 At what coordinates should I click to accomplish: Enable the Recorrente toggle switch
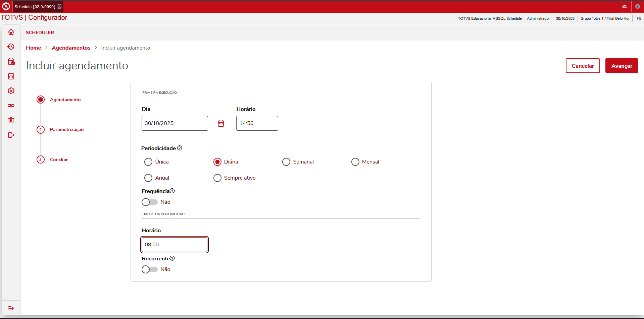(150, 269)
